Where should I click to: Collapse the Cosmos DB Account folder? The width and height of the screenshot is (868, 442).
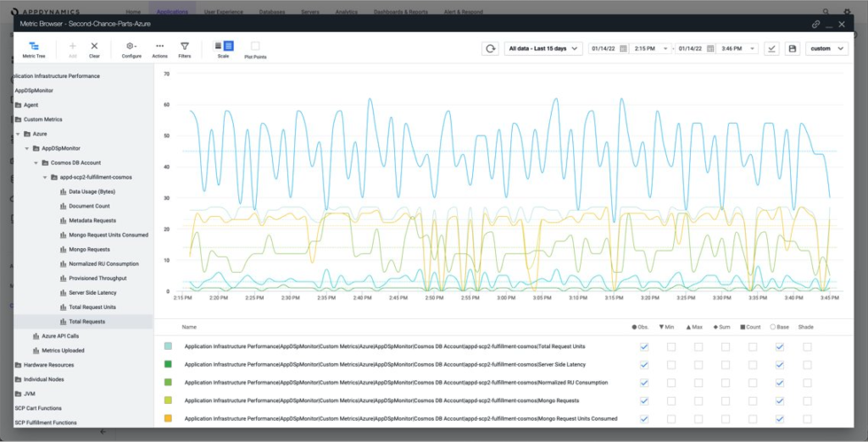36,163
